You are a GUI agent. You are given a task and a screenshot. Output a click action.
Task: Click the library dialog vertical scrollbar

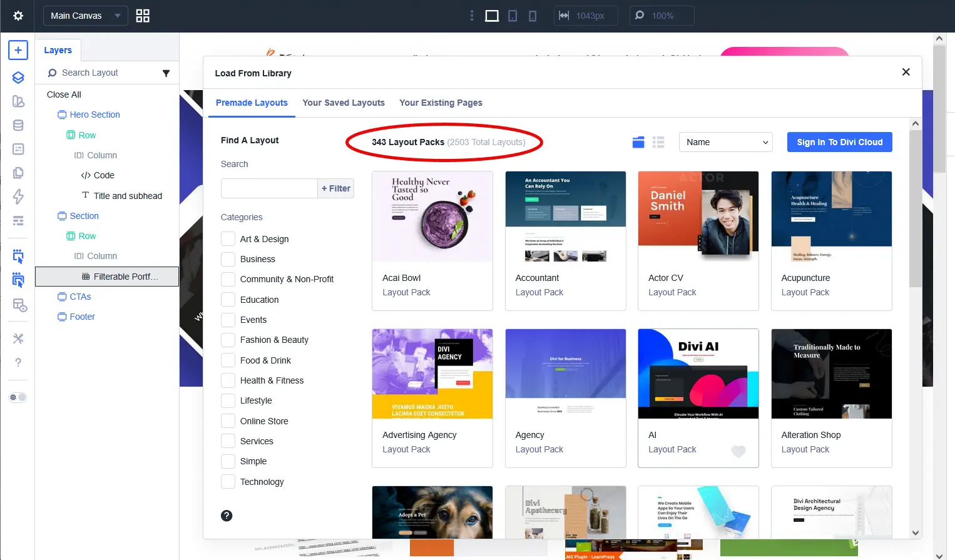pos(916,209)
